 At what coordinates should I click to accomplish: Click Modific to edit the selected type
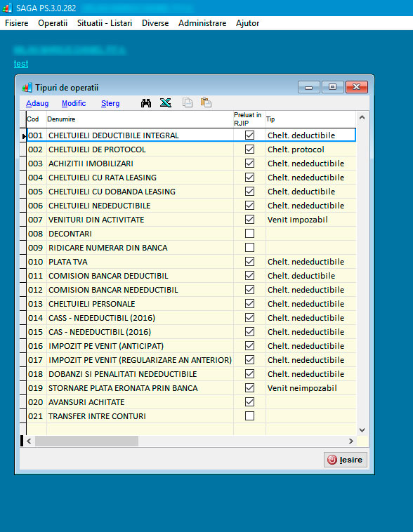tap(74, 103)
